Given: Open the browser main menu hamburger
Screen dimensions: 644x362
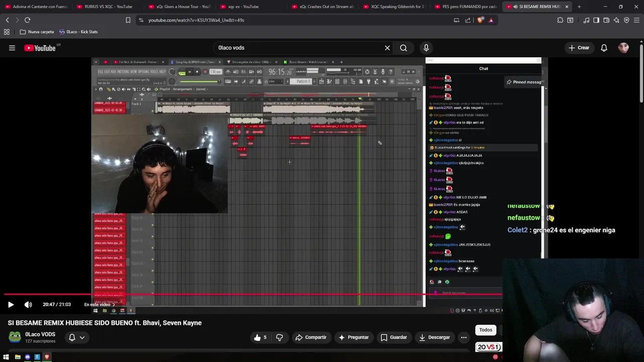Looking at the screenshot, I should coord(637,20).
